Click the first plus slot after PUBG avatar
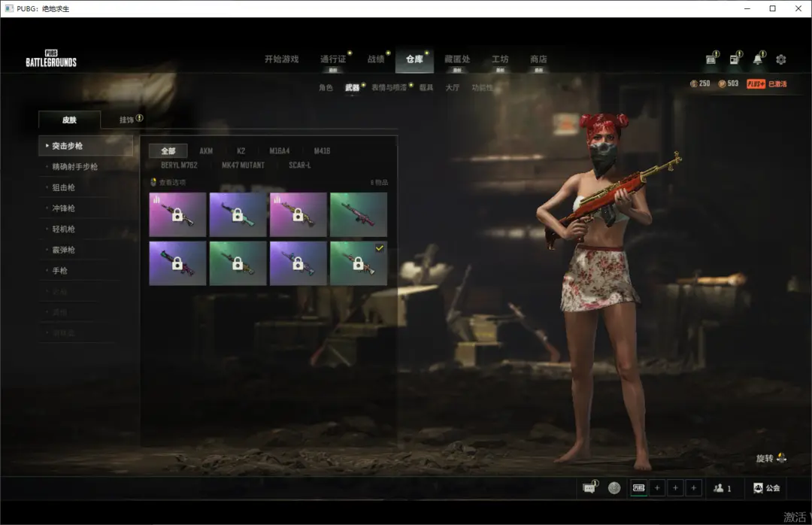812x525 pixels. 657,487
